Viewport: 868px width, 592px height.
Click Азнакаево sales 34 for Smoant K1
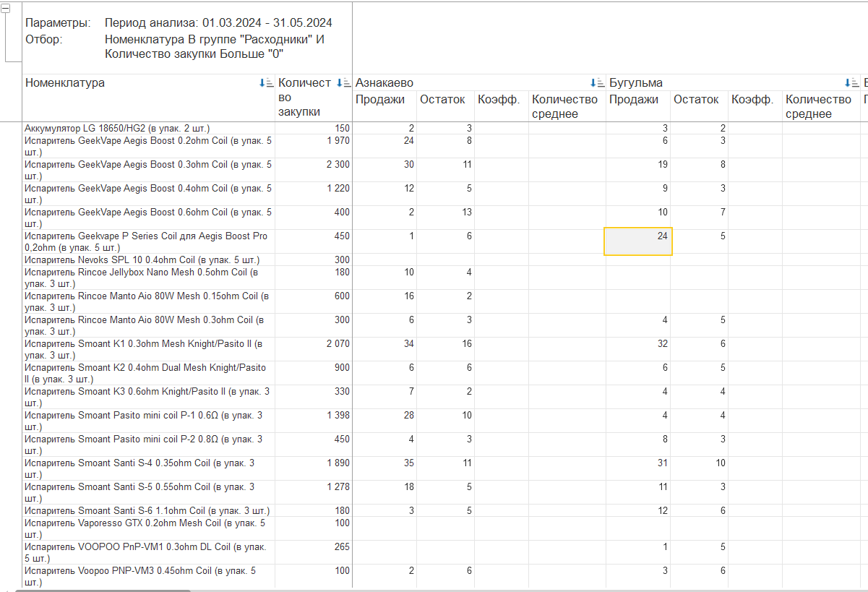click(x=409, y=343)
